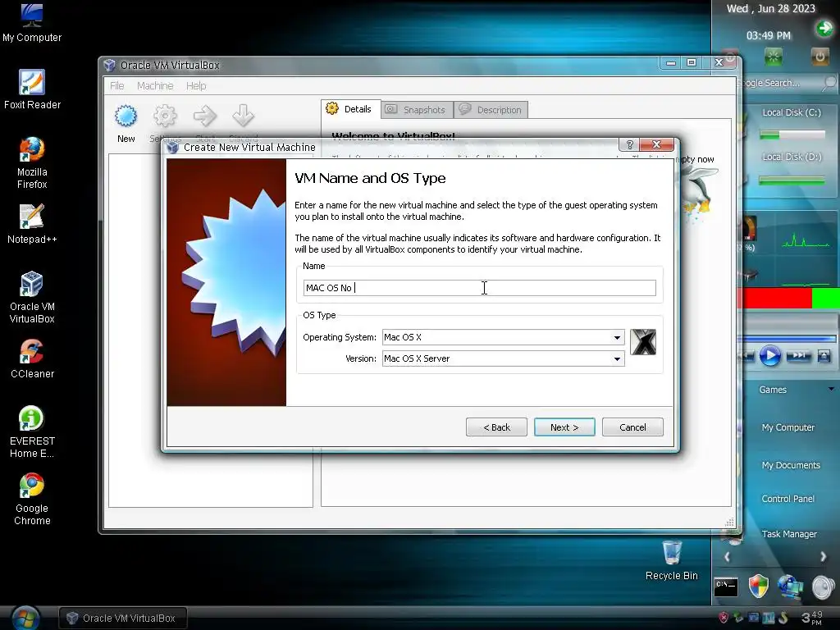Open the Help icon in wizard title bar
Screen dimensions: 840x630
(x=629, y=144)
